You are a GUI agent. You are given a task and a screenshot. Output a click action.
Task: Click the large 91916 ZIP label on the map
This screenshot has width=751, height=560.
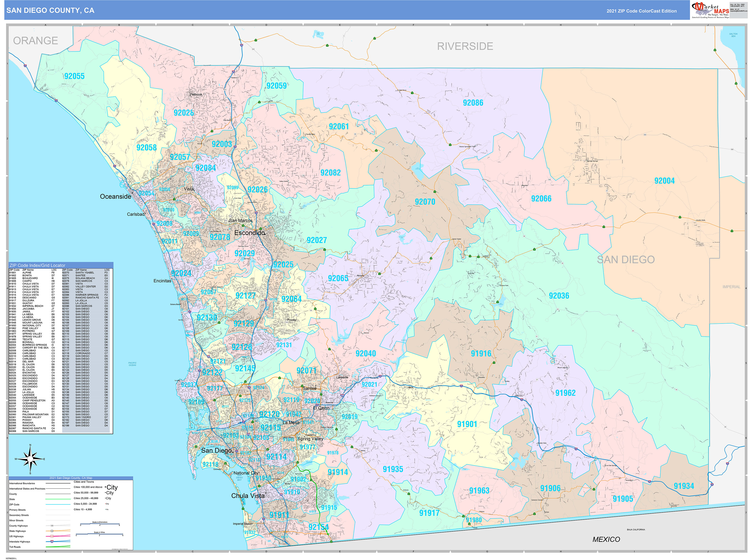coord(481,354)
